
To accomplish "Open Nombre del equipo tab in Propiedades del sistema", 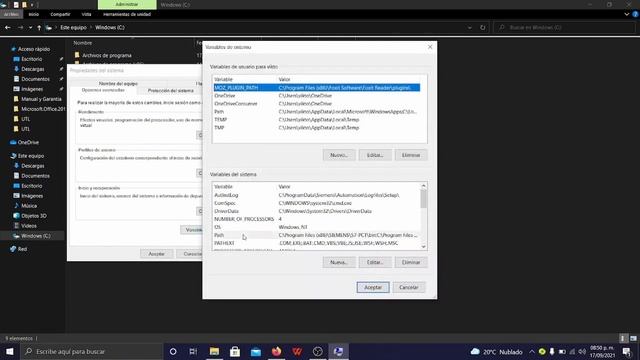I will [x=118, y=83].
